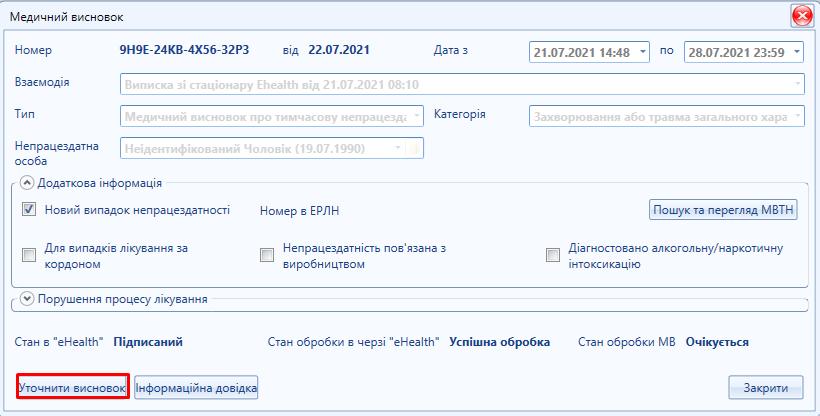Check Непрацездатність пов'язана з виробництвом
Viewport: 820px width, 416px height.
coord(267,255)
